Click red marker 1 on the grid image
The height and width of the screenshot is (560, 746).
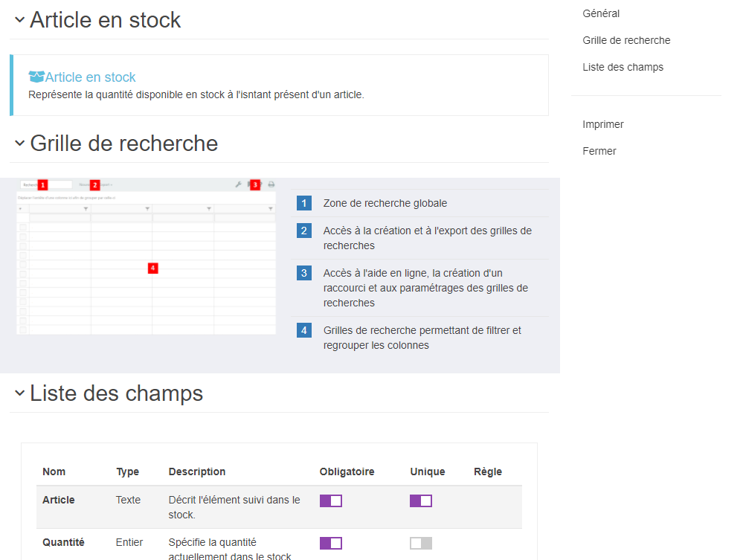pos(42,184)
